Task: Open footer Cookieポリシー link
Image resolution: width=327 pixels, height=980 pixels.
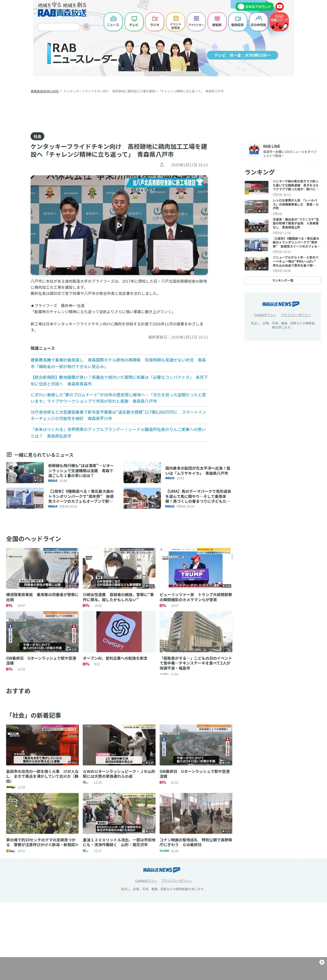Action: click(x=146, y=881)
